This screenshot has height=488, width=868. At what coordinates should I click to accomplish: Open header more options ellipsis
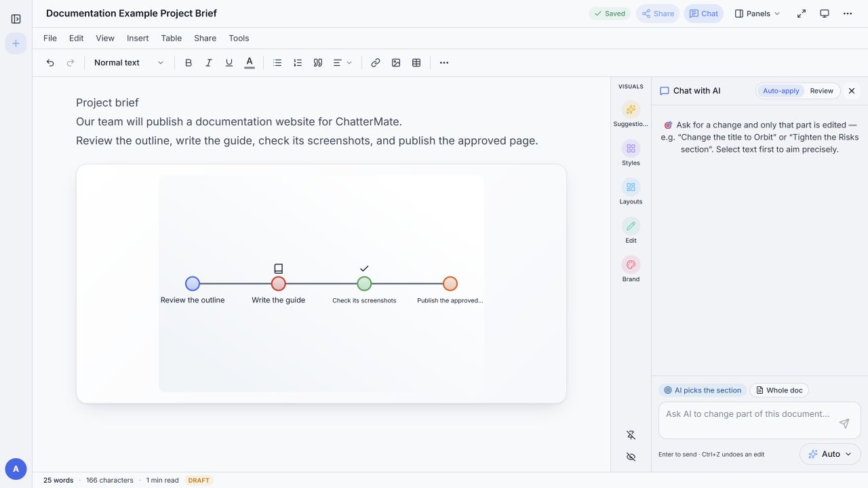coord(848,14)
